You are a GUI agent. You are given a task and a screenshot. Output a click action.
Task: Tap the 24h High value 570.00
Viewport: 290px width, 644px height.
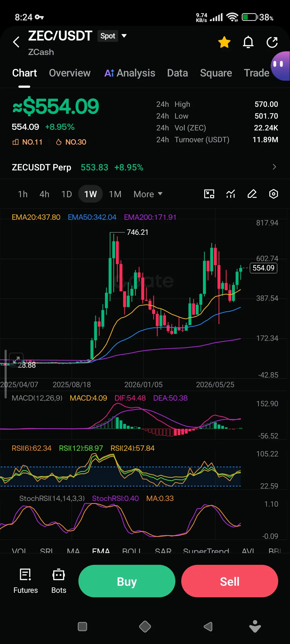point(266,104)
